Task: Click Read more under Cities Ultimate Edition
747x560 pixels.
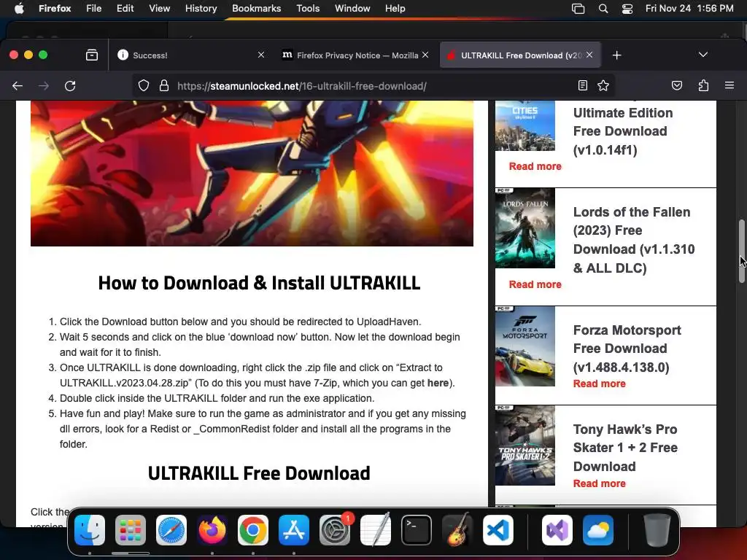Action: 535,166
